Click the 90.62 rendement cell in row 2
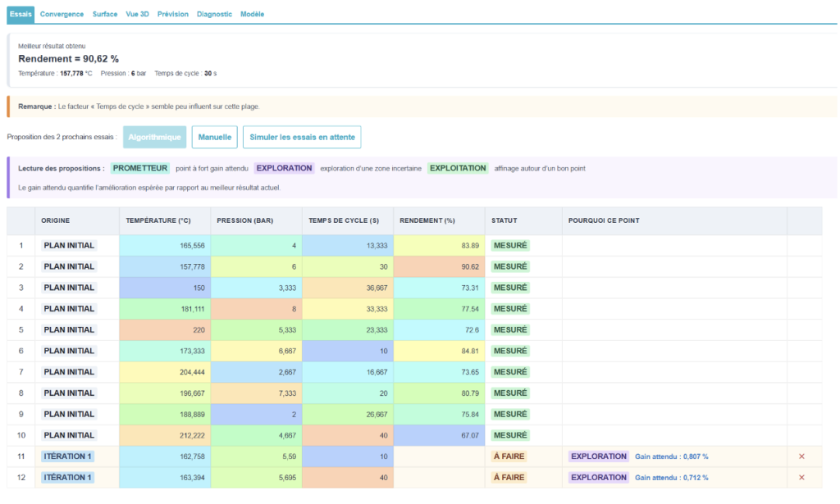The height and width of the screenshot is (504, 840). 440,266
